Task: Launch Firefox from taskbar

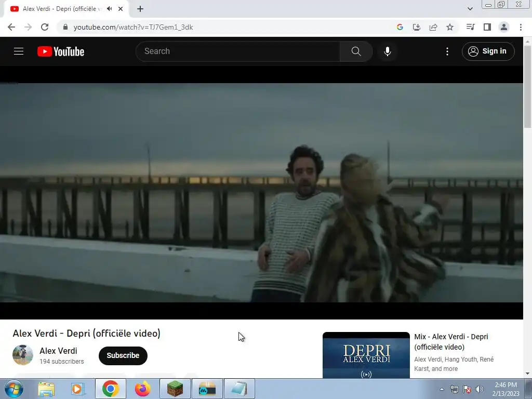Action: [142, 389]
